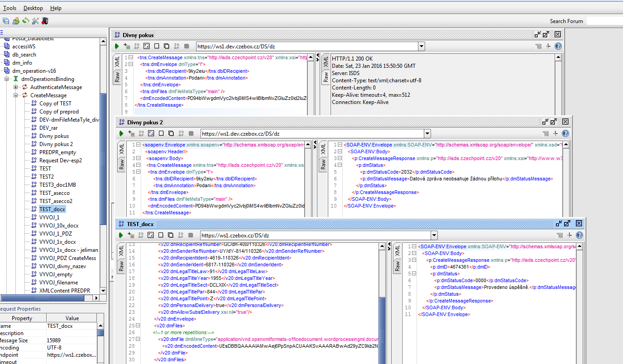Viewport: 623px width, 364px height.
Task: Click the Search Forum input field
Action: 604,21
